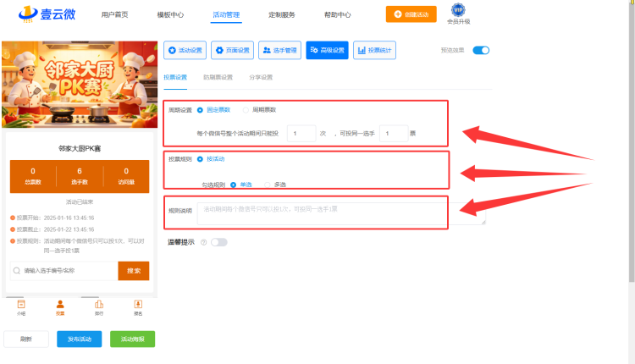Click the 壹云微 logo
Image resolution: width=635 pixels, height=364 pixels.
(47, 14)
